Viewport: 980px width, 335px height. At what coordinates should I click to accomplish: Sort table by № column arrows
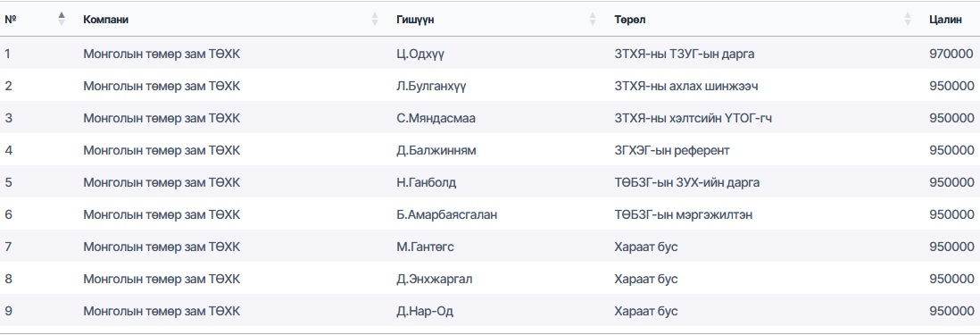[x=62, y=20]
